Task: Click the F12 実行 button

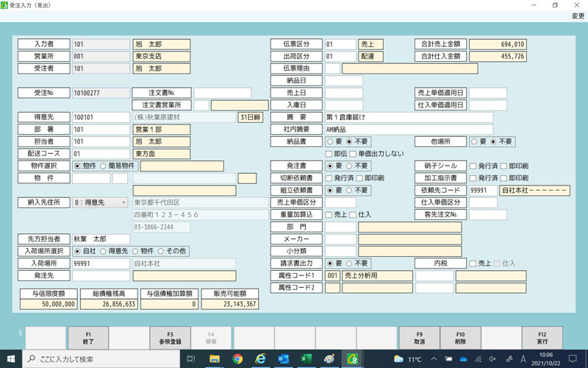Action: point(542,338)
